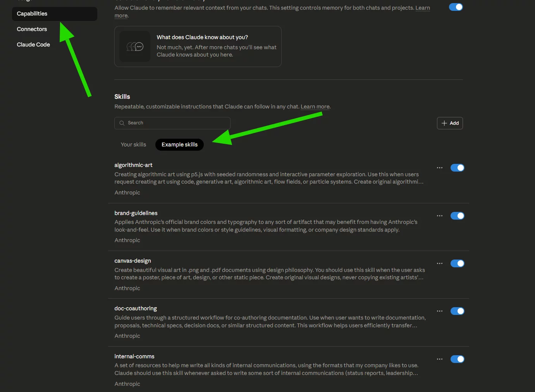Switch off the doc-coauthoring skill
The width and height of the screenshot is (535, 392).
pyautogui.click(x=457, y=311)
